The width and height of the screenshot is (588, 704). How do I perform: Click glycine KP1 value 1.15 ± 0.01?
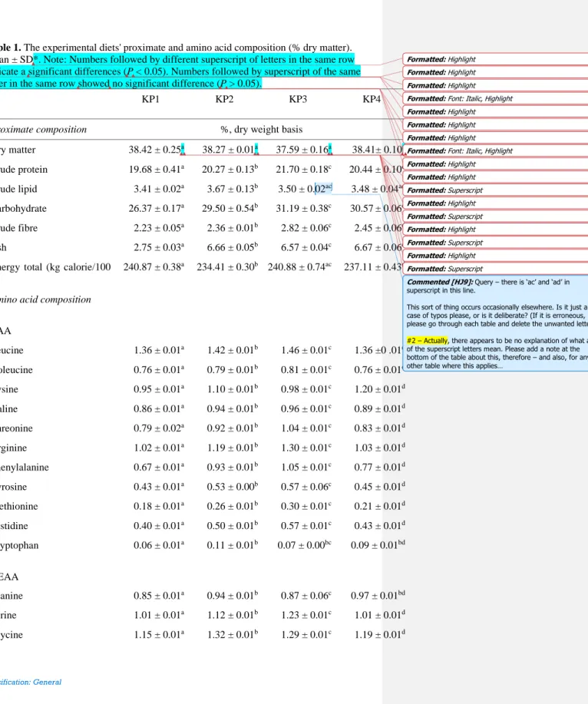[159, 635]
